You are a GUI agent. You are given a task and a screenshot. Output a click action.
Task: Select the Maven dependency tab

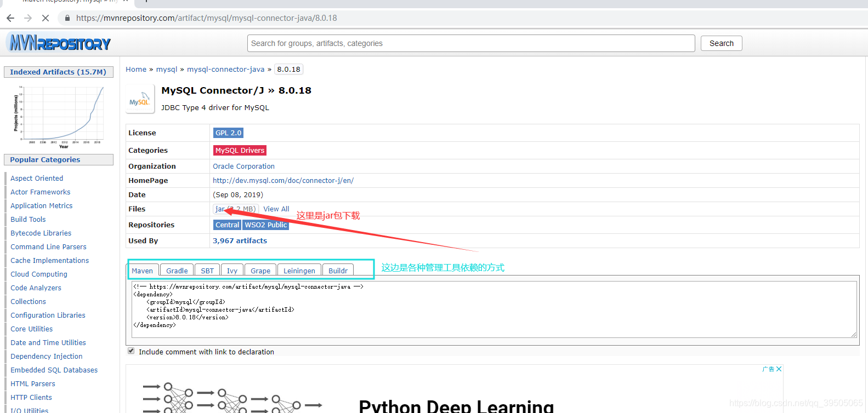point(143,271)
